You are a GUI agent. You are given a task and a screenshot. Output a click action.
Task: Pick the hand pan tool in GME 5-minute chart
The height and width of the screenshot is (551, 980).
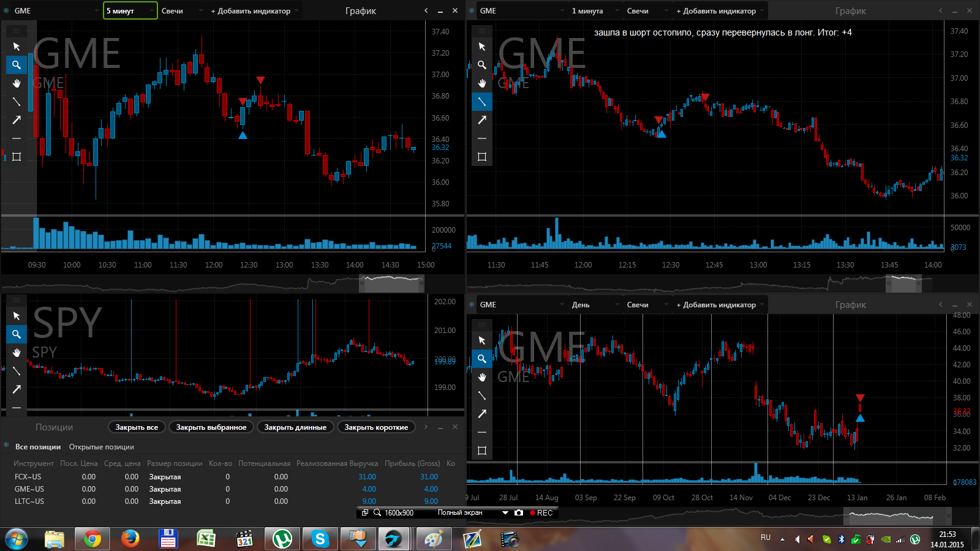17,83
